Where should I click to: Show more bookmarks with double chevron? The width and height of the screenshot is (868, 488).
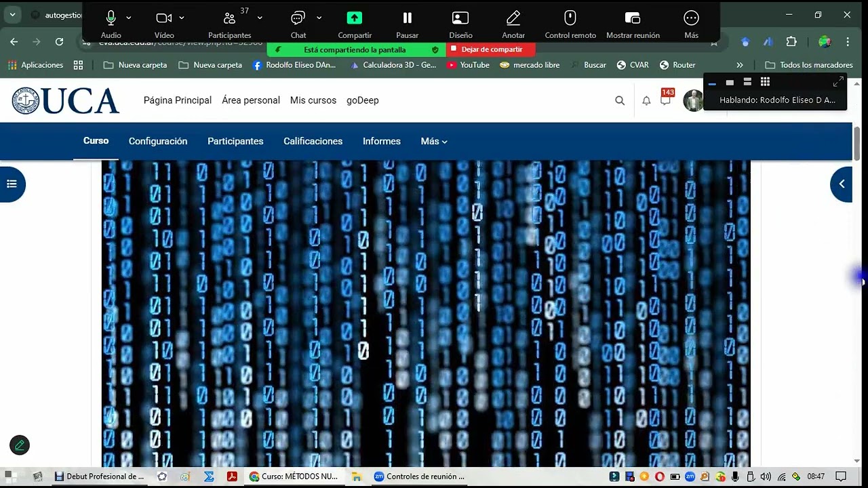[739, 65]
